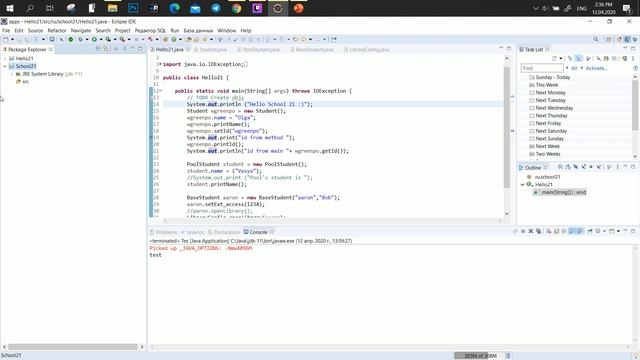Maximize the Console view
The image size is (640, 360).
(x=633, y=231)
